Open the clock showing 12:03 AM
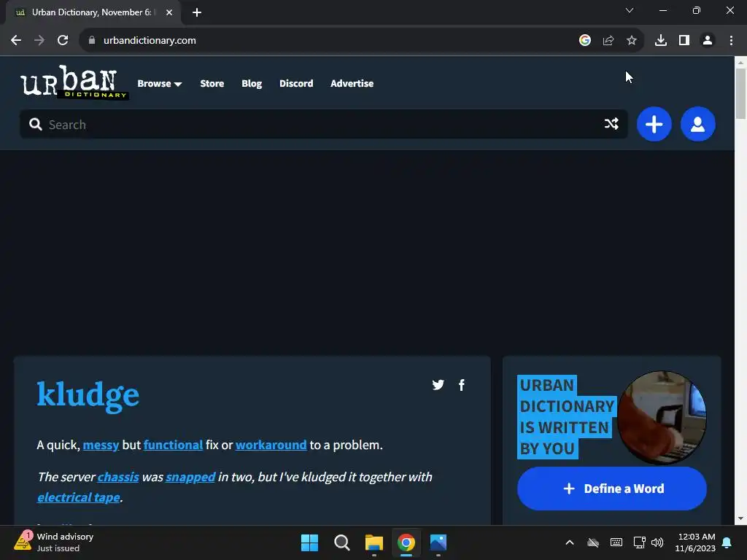This screenshot has width=747, height=560. pyautogui.click(x=695, y=542)
